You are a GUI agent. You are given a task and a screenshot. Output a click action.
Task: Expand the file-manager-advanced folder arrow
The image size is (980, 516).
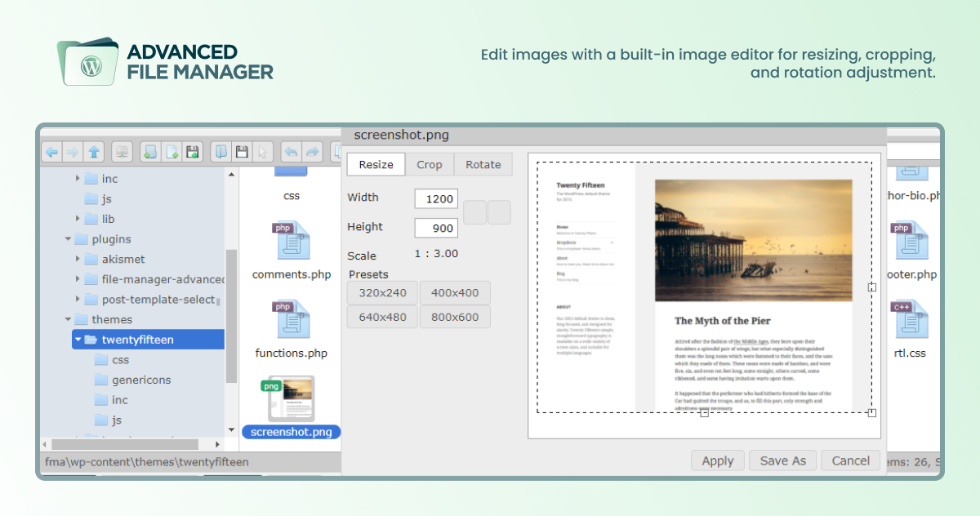78,279
